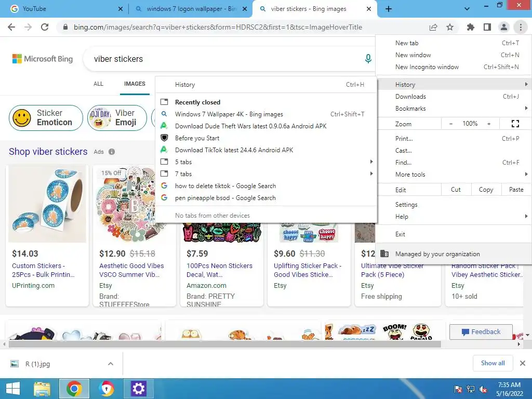Click the Microsoft Bing logo
The width and height of the screenshot is (532, 399).
point(43,59)
